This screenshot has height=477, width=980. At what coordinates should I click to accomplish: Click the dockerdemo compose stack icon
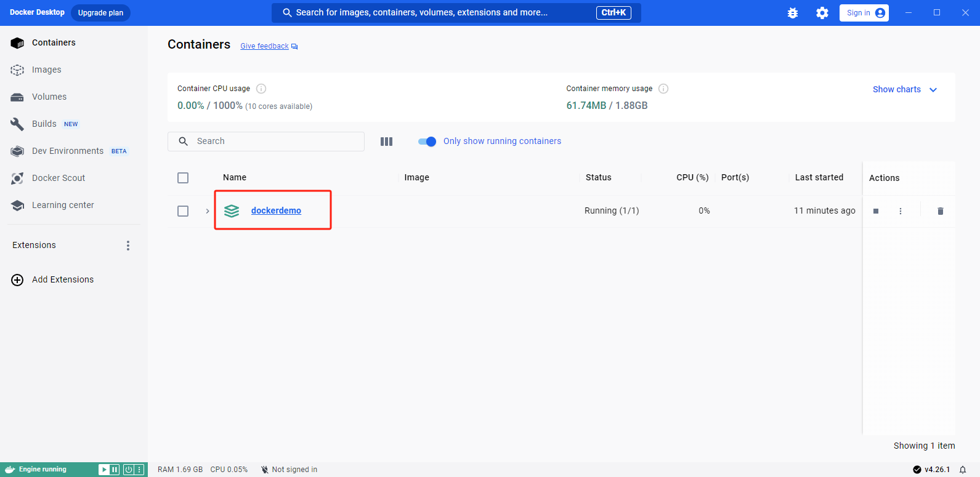click(x=232, y=211)
